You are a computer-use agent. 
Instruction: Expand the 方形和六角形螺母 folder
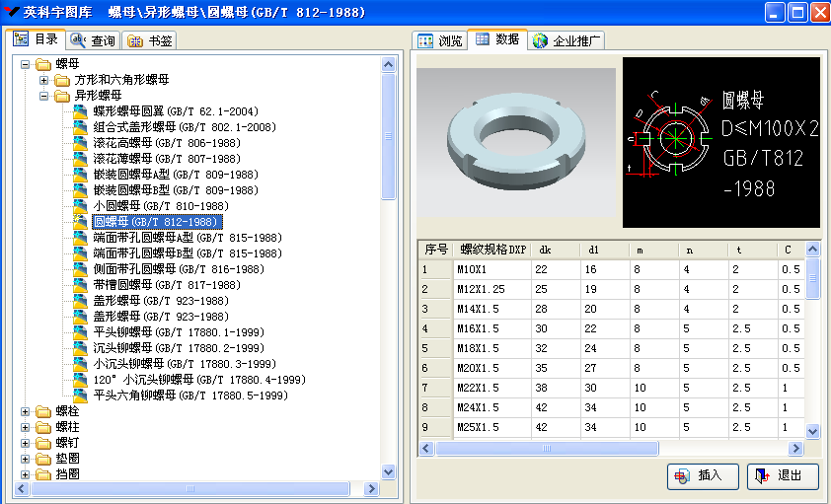[43, 80]
